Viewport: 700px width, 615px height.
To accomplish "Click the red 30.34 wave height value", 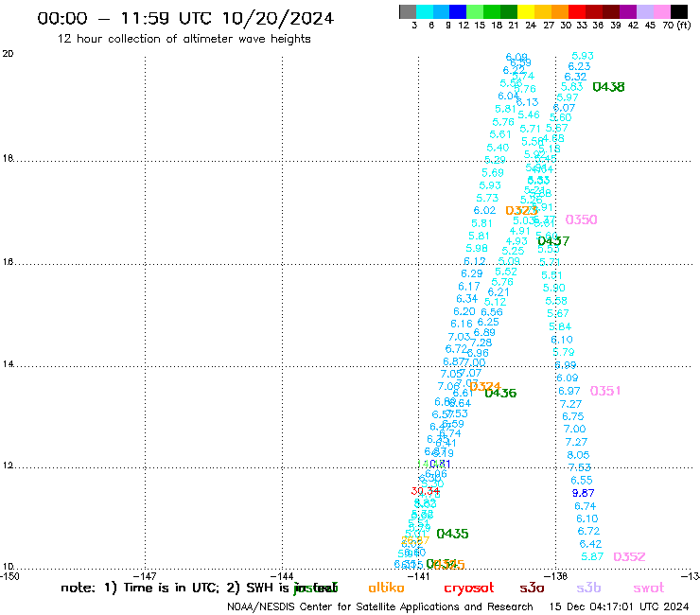I will click(425, 491).
